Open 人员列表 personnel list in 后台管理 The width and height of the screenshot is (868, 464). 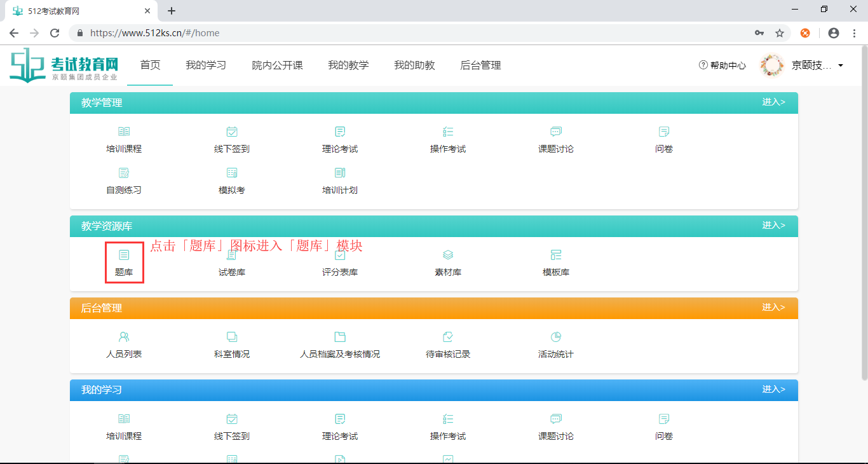point(124,344)
